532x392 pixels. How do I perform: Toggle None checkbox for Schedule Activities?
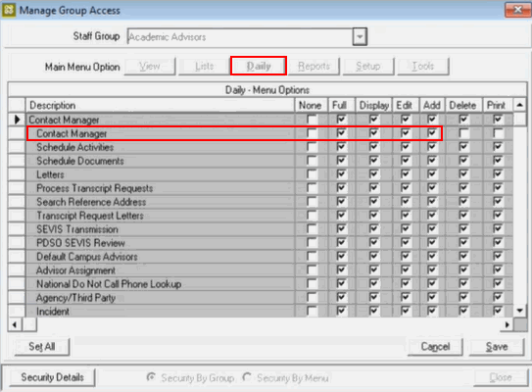pos(312,147)
